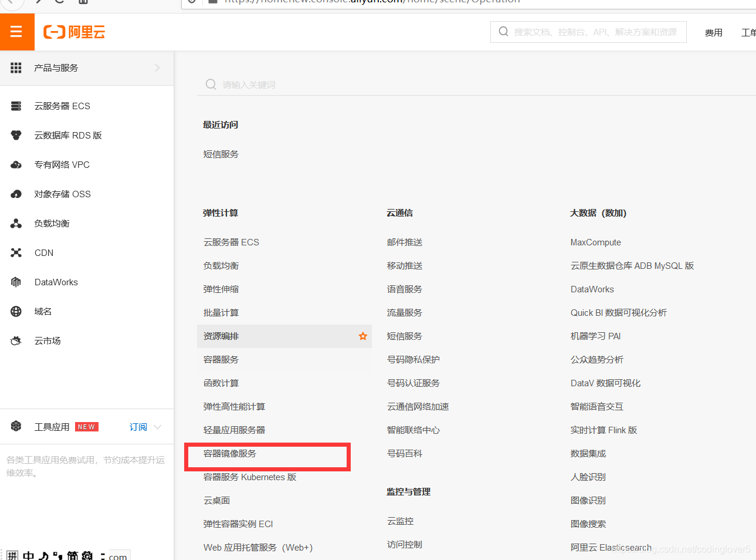Click the 云服务器 ECS sidebar icon
Screen dimensions: 756x560
coord(16,106)
